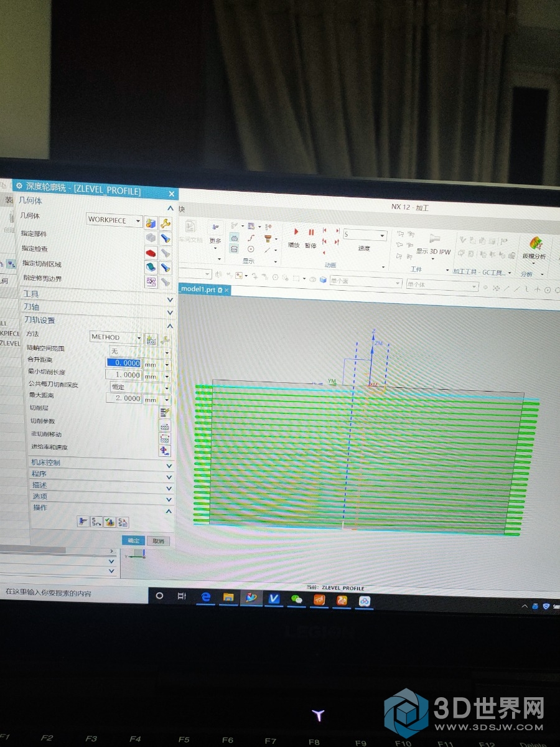
Task: Expand the 工具 section
Action: click(x=170, y=299)
